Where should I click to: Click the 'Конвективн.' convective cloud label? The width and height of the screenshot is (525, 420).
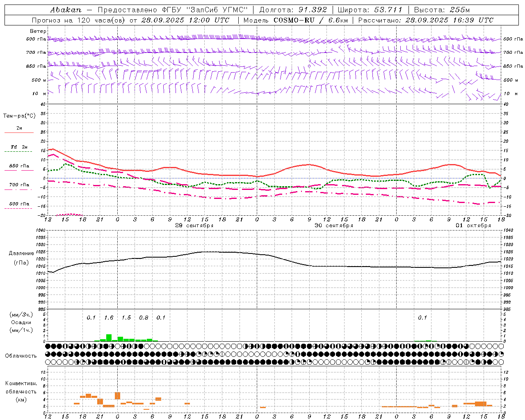[x=21, y=383]
